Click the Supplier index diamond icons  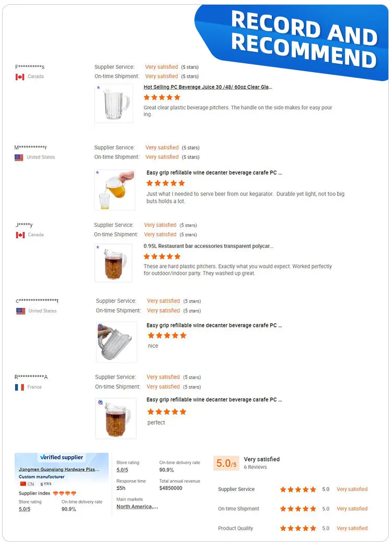click(65, 493)
